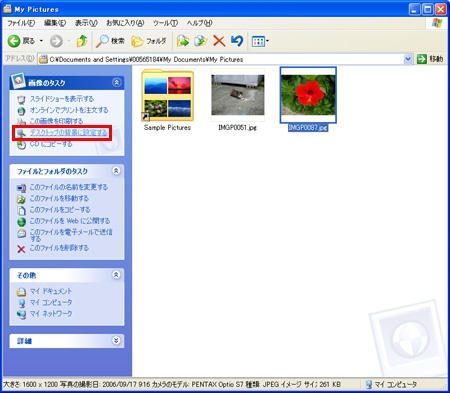Click オンラインでプリントを注文する link
Image resolution: width=450 pixels, height=393 pixels.
(x=69, y=110)
